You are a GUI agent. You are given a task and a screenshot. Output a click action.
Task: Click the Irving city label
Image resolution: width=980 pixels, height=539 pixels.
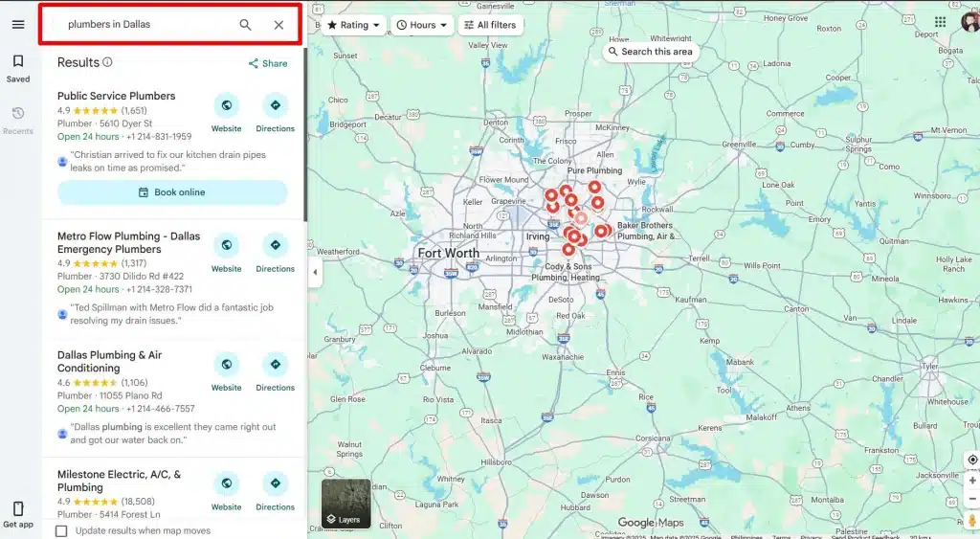538,236
